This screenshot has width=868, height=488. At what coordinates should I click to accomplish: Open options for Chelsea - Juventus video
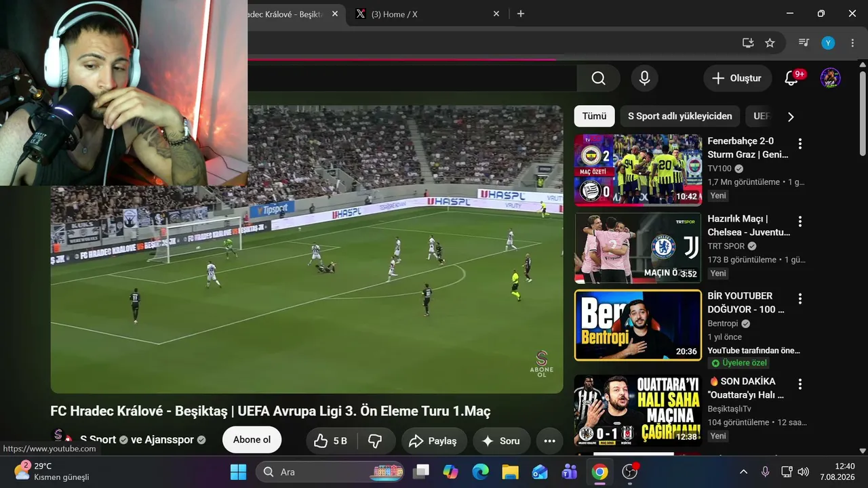coord(800,222)
